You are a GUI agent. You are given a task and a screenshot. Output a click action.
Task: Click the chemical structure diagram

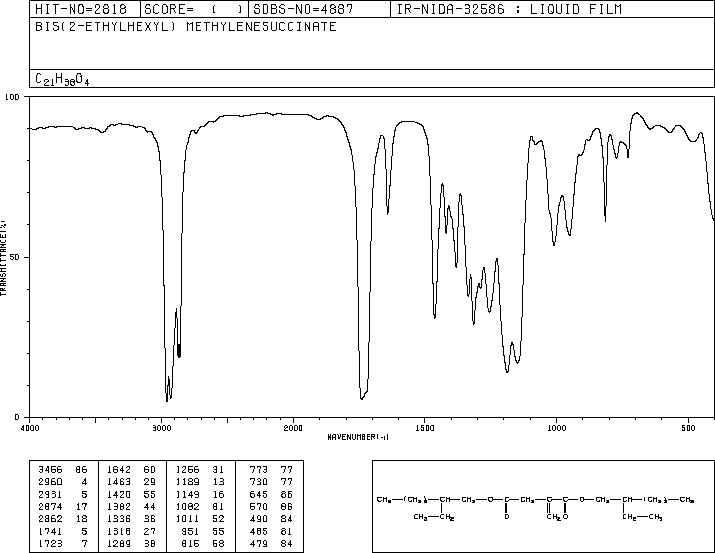click(x=536, y=507)
